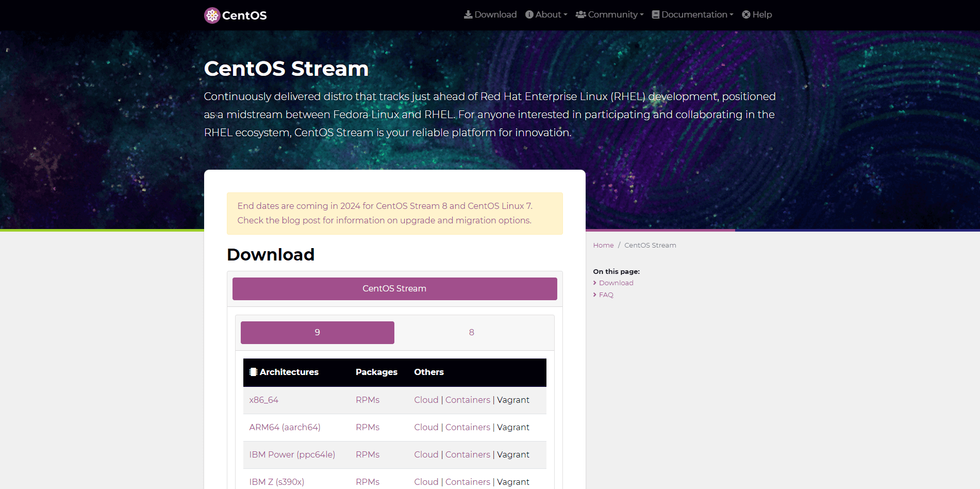Viewport: 980px width, 489px height.
Task: Open Containers link in ARM64 row
Action: click(x=468, y=427)
